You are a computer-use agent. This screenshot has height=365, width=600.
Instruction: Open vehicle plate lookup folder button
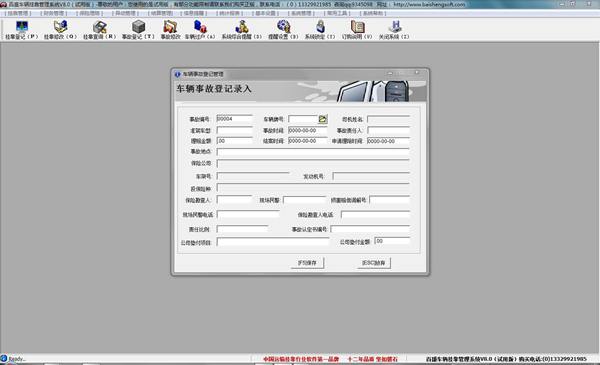click(x=322, y=119)
